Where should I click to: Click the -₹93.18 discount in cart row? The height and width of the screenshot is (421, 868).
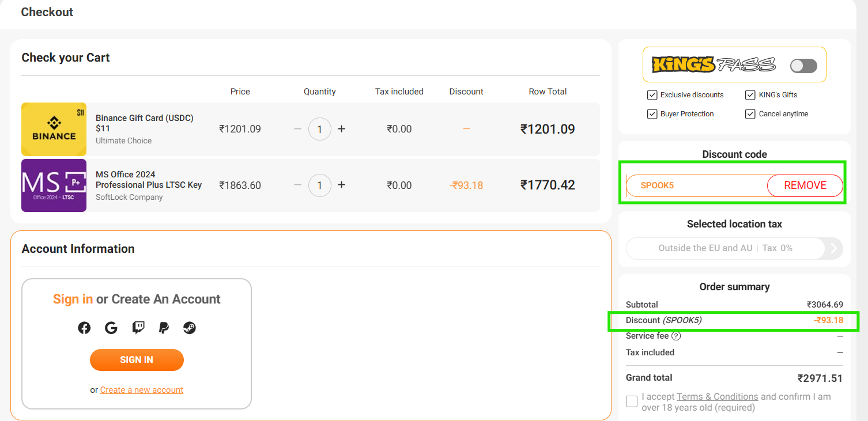(466, 185)
